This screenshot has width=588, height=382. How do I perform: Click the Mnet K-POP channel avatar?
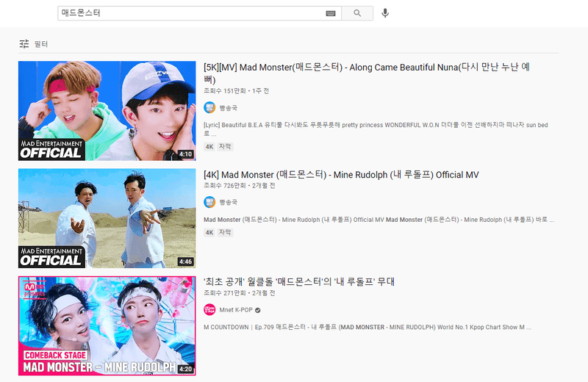coord(209,310)
